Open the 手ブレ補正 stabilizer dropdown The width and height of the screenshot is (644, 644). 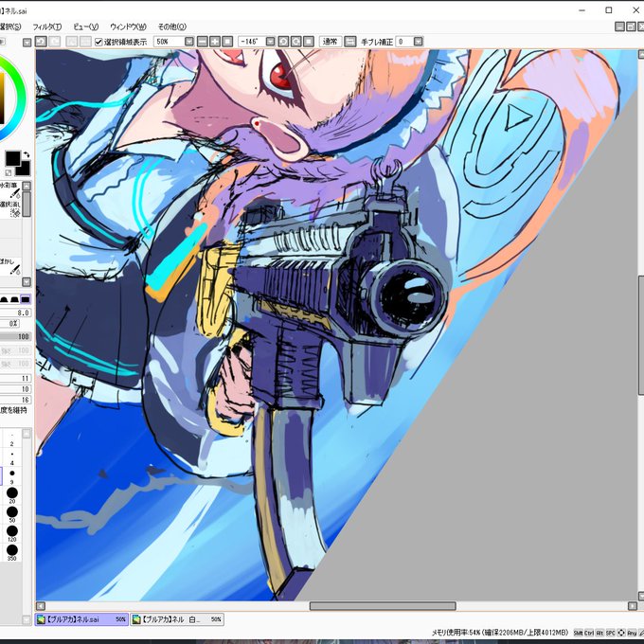[418, 42]
